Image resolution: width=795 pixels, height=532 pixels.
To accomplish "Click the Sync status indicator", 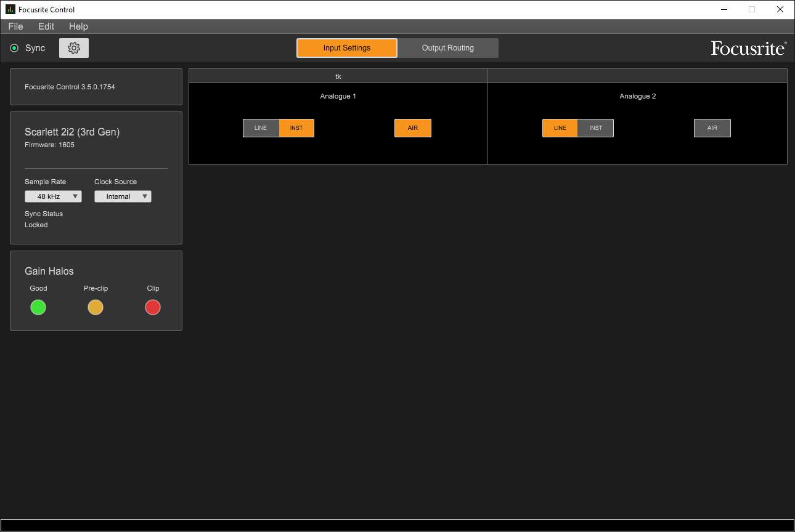I will (14, 48).
